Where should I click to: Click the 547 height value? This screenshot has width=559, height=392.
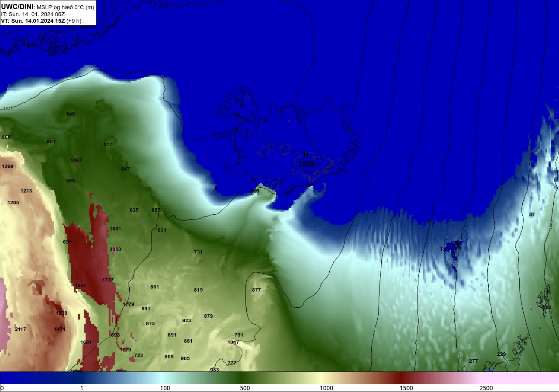click(x=125, y=169)
